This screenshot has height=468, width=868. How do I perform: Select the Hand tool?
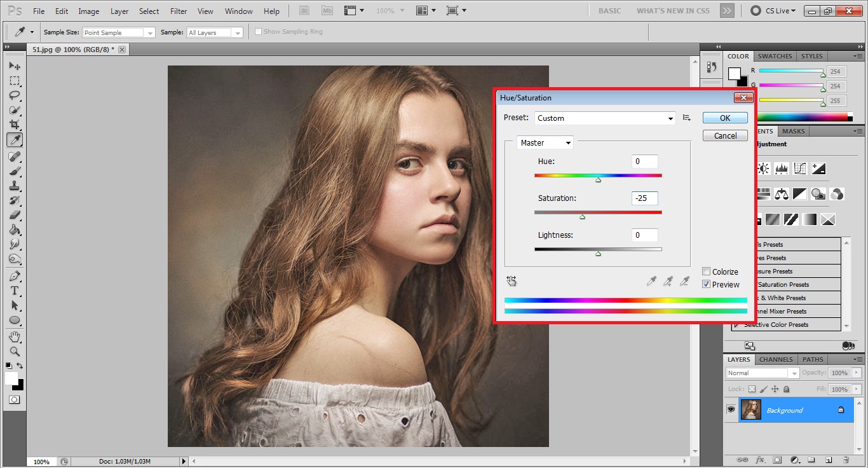[14, 336]
